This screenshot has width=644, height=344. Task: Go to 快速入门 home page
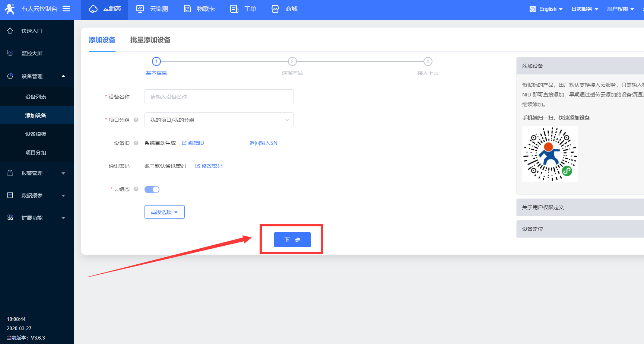(x=32, y=31)
